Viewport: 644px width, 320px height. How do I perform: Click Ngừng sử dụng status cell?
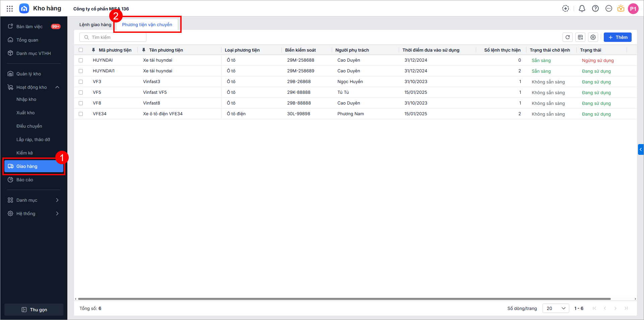(598, 60)
